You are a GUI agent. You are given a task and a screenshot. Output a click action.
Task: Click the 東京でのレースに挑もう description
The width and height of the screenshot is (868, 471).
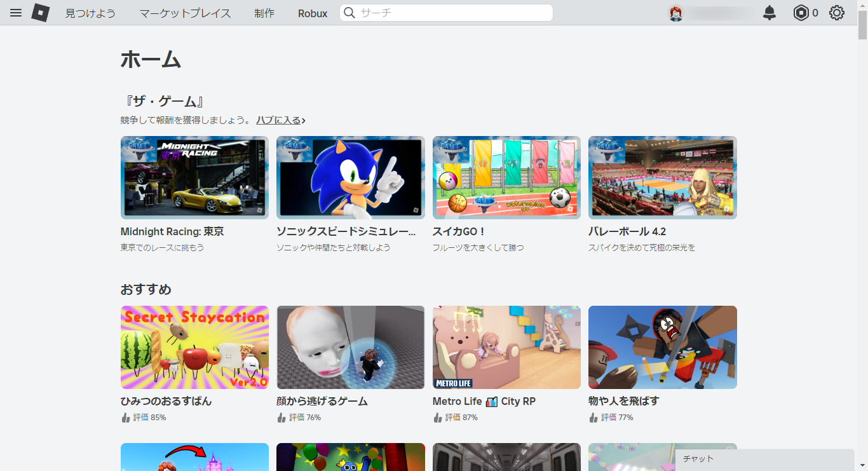(163, 247)
